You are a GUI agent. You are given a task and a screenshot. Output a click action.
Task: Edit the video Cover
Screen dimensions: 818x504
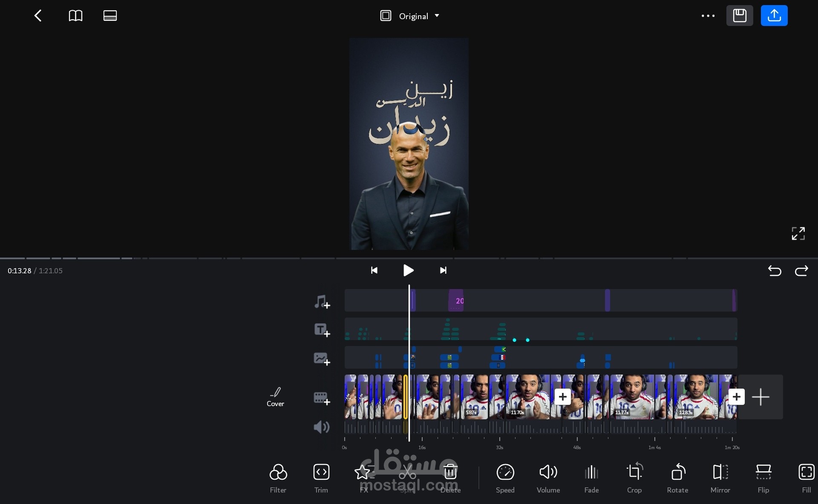275,397
